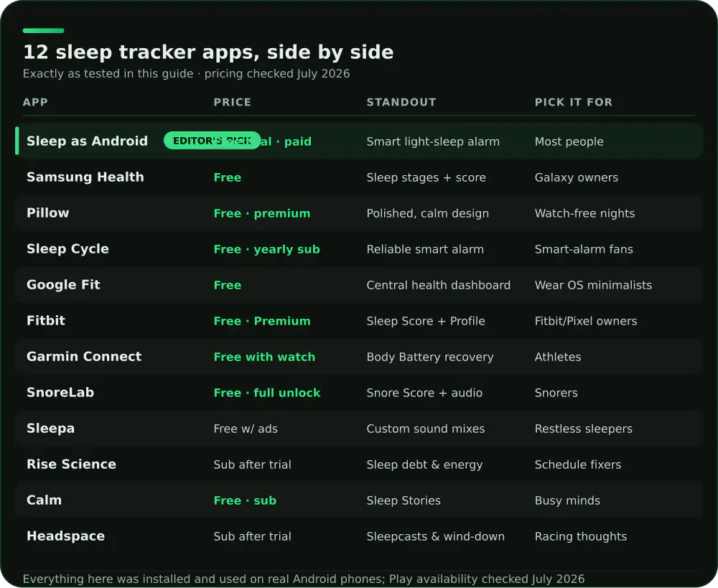
Task: Select the APP column header
Action: click(x=35, y=102)
